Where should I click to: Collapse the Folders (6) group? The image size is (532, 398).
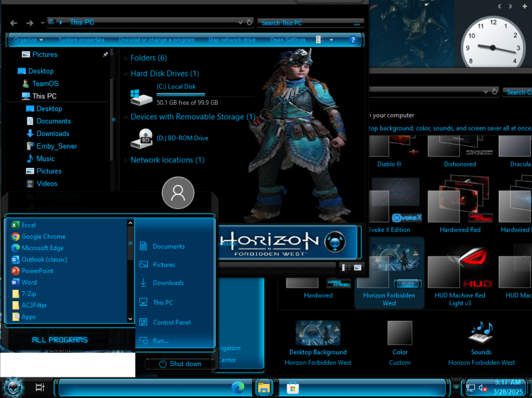[x=126, y=58]
